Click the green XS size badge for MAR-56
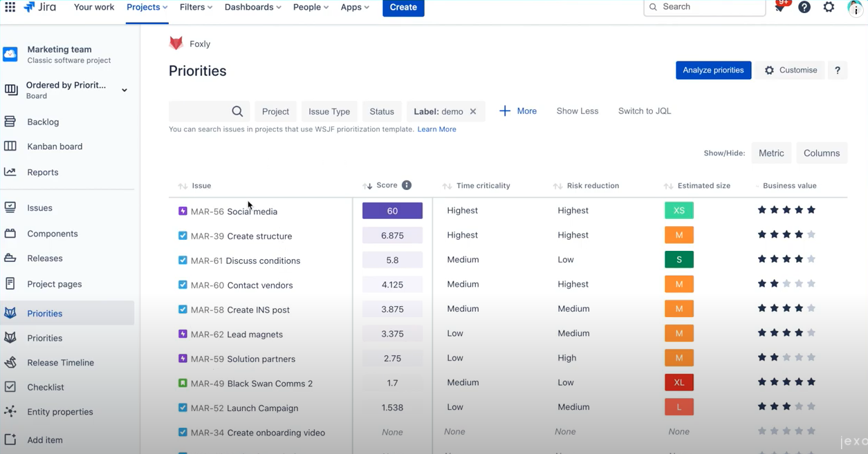Screen dimensions: 868x454 (x=678, y=210)
